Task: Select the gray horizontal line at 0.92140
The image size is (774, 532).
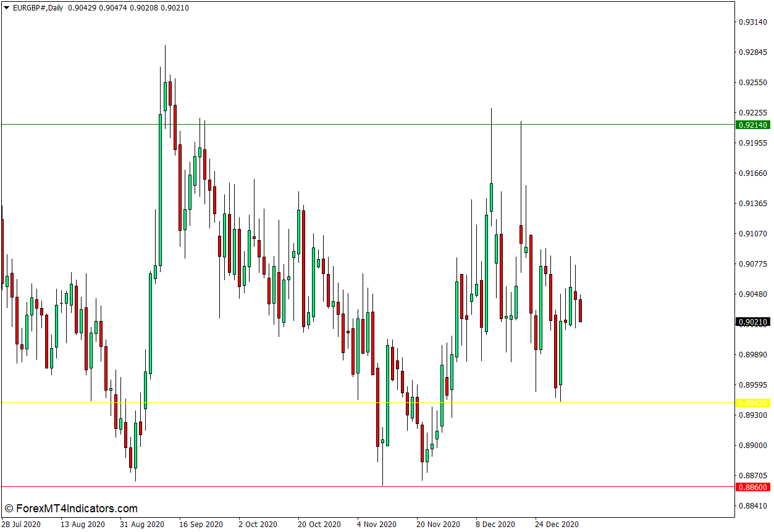Action: pos(371,124)
